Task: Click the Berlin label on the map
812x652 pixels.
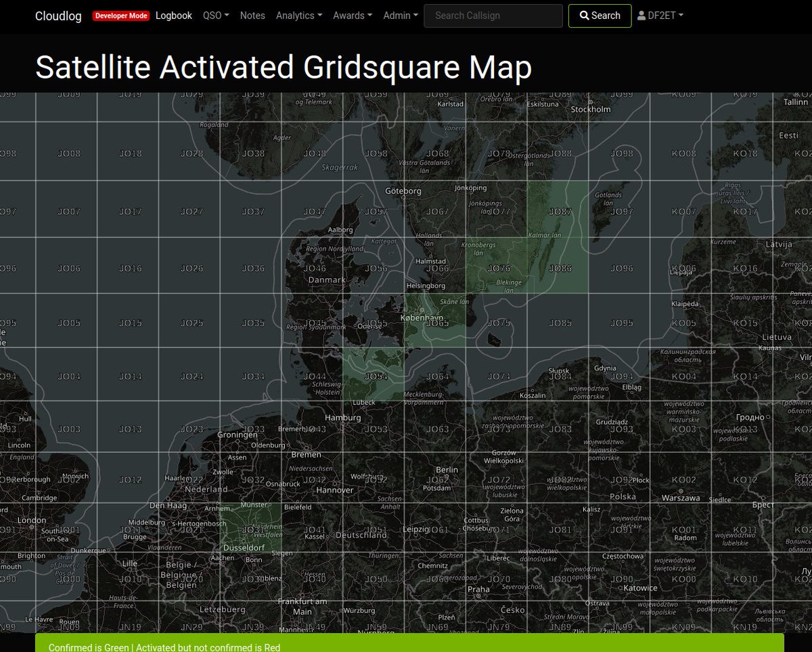Action: 447,469
